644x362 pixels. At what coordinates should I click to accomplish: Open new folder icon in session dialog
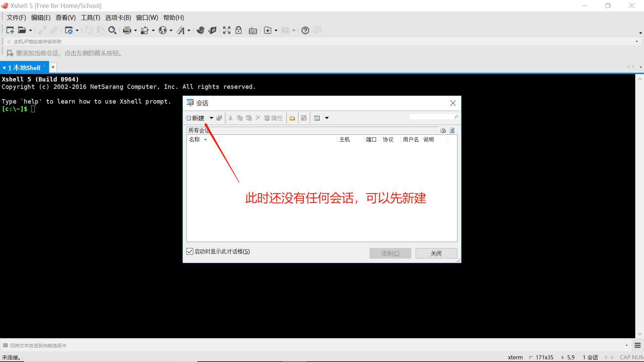(x=292, y=118)
